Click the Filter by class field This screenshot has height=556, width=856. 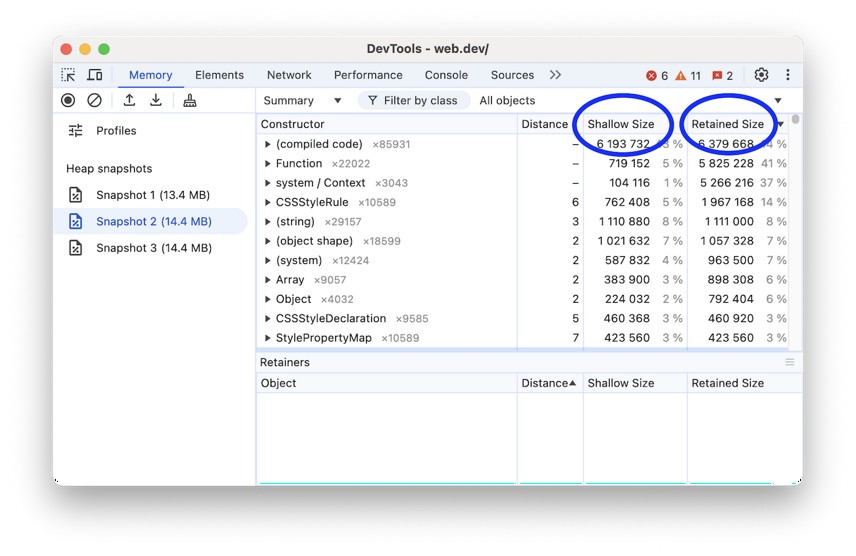point(413,100)
